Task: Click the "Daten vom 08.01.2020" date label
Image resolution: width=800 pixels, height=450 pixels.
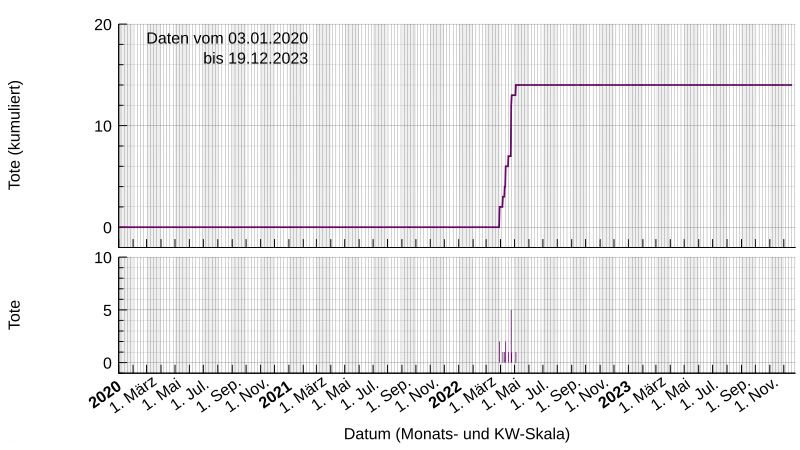Action: 228,38
